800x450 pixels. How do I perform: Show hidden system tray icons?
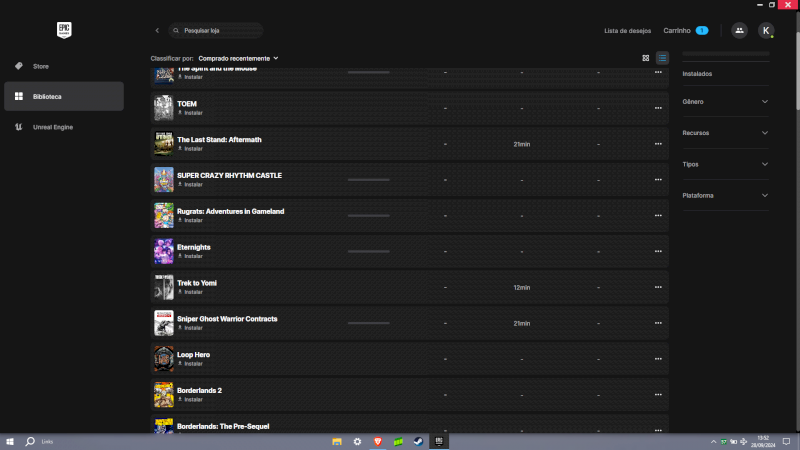[x=713, y=442]
